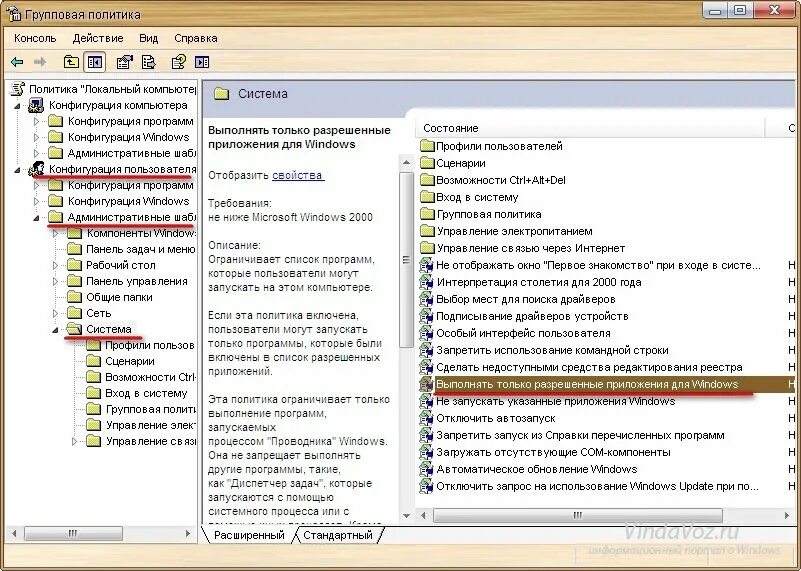
Task: Open Properties from the toolbar icon
Action: click(124, 62)
